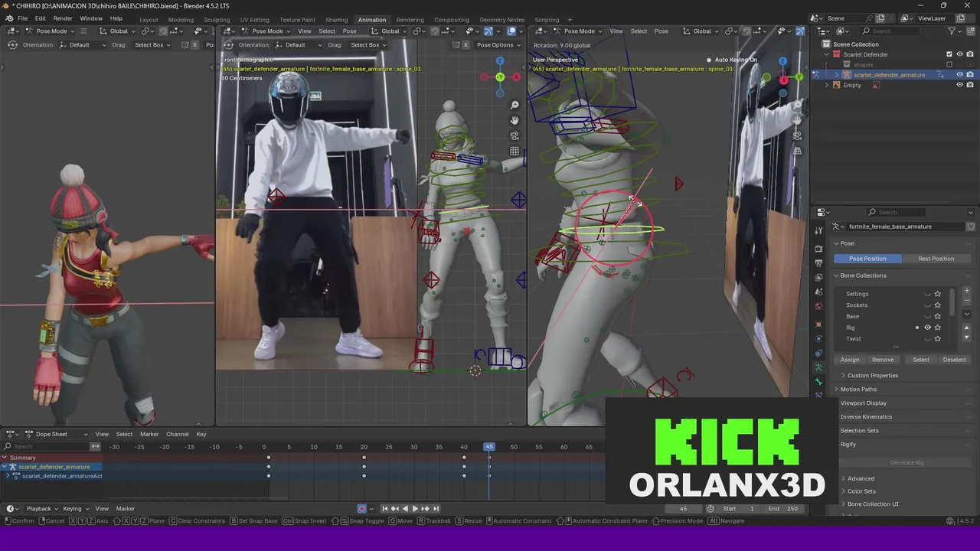
Task: Click Deselect bone collection button
Action: [954, 360]
